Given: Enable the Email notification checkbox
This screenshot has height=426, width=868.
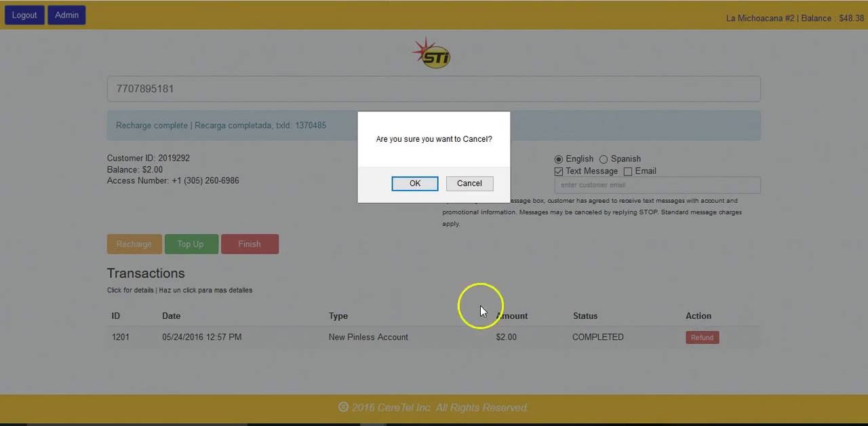Looking at the screenshot, I should click(x=628, y=172).
